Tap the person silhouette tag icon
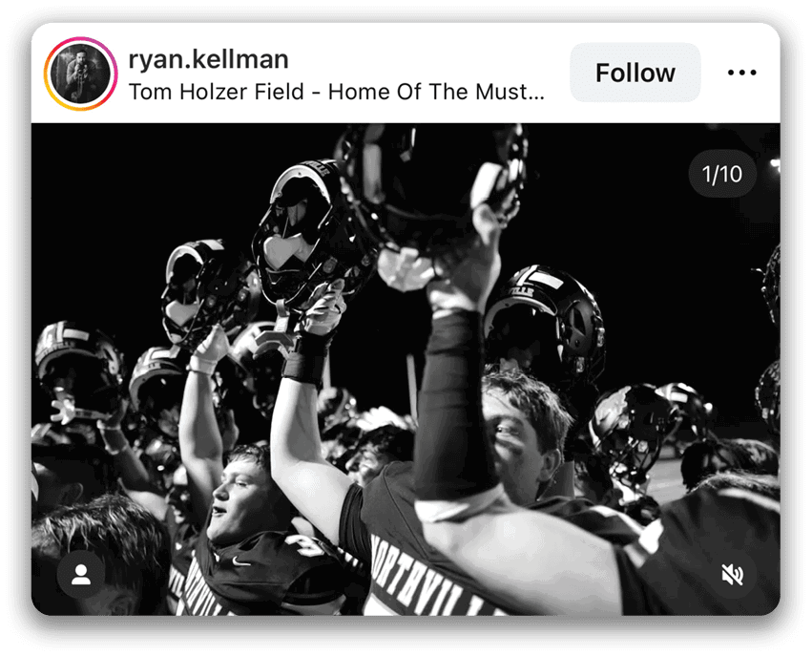812x656 pixels. coord(81,574)
